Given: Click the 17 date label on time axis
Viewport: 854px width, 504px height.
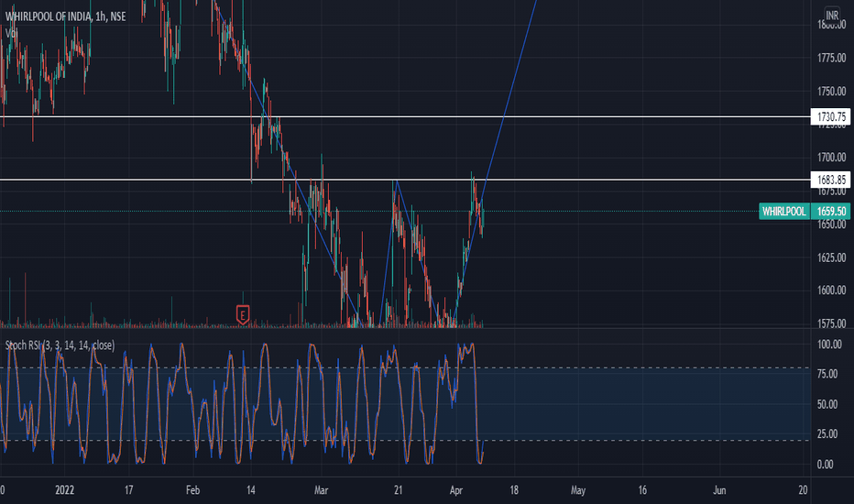Looking at the screenshot, I should click(128, 490).
